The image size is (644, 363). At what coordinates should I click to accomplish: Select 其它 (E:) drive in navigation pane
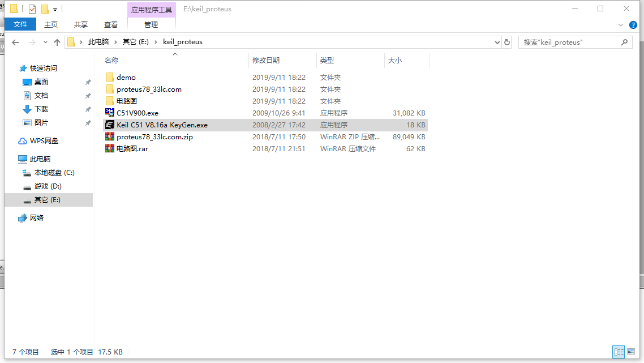pos(49,200)
